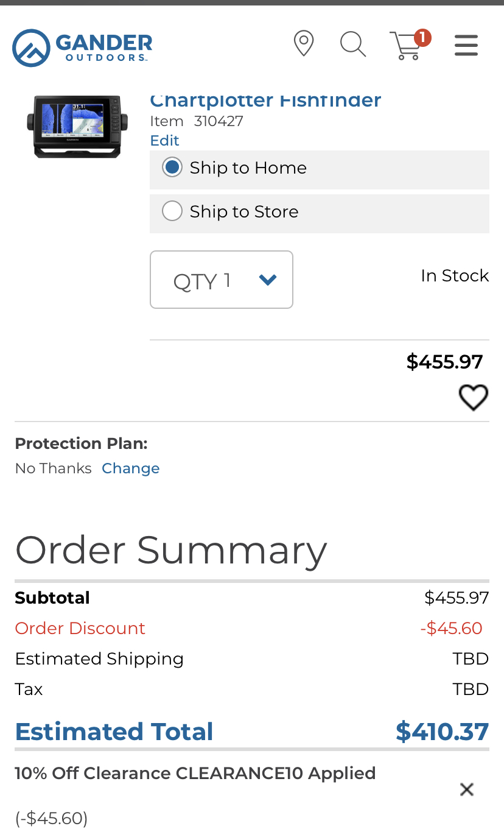Click the In Stock status text
Image resolution: width=504 pixels, height=840 pixels.
click(455, 276)
